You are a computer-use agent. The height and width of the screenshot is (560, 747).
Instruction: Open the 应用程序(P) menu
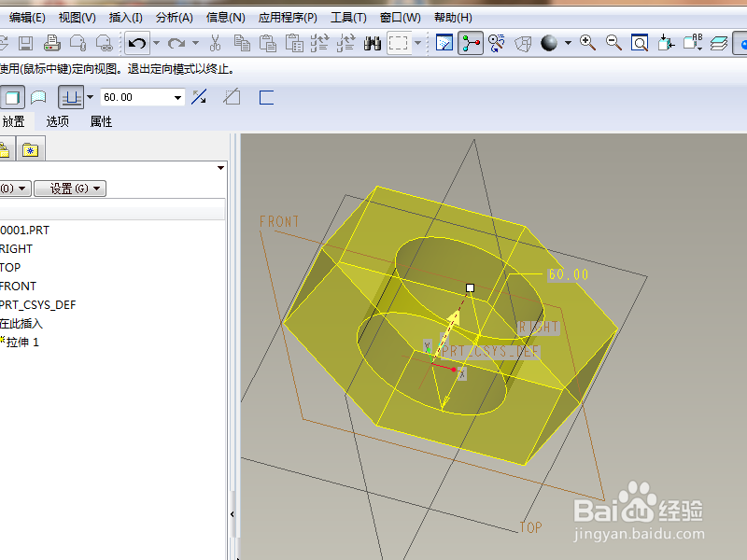coord(288,18)
